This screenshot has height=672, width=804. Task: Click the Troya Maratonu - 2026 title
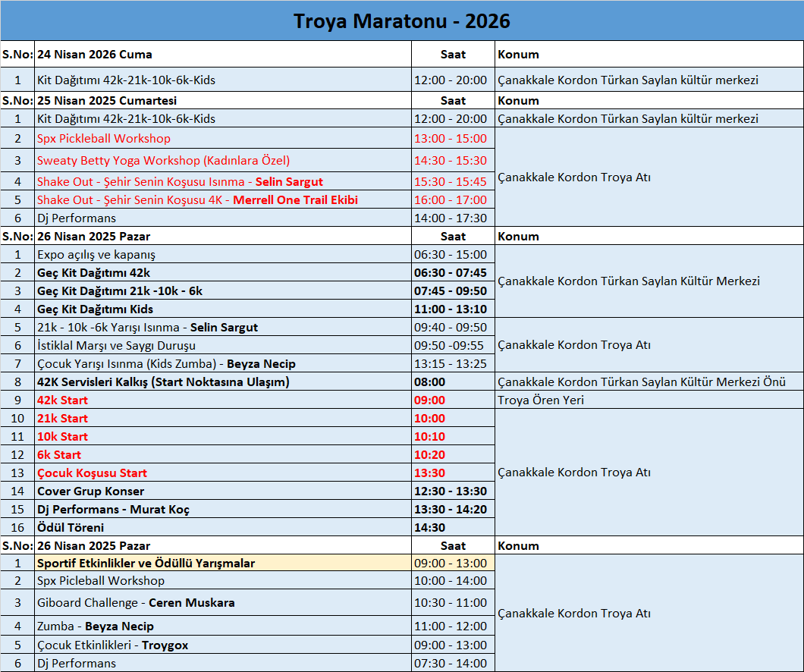pos(402,20)
